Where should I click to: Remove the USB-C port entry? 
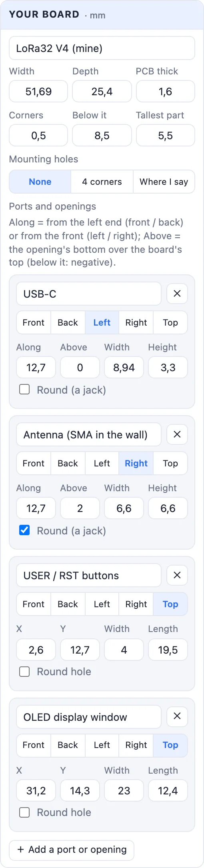pyautogui.click(x=177, y=294)
